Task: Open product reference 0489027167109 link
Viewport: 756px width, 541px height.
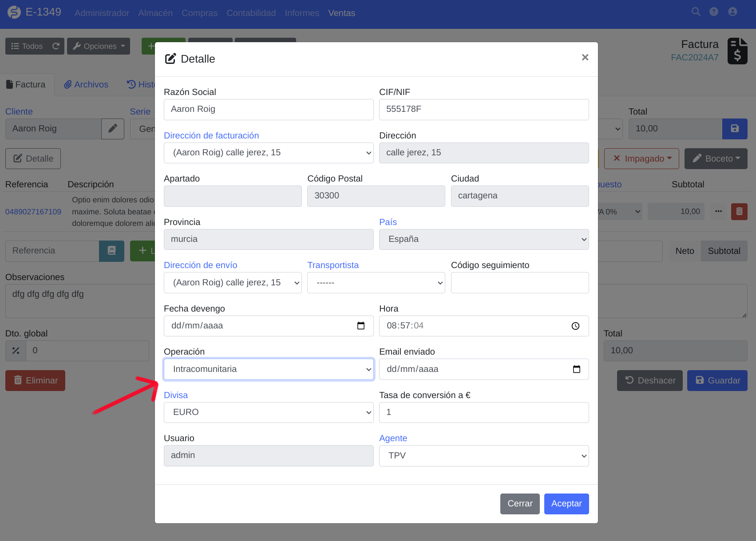Action: click(x=33, y=212)
